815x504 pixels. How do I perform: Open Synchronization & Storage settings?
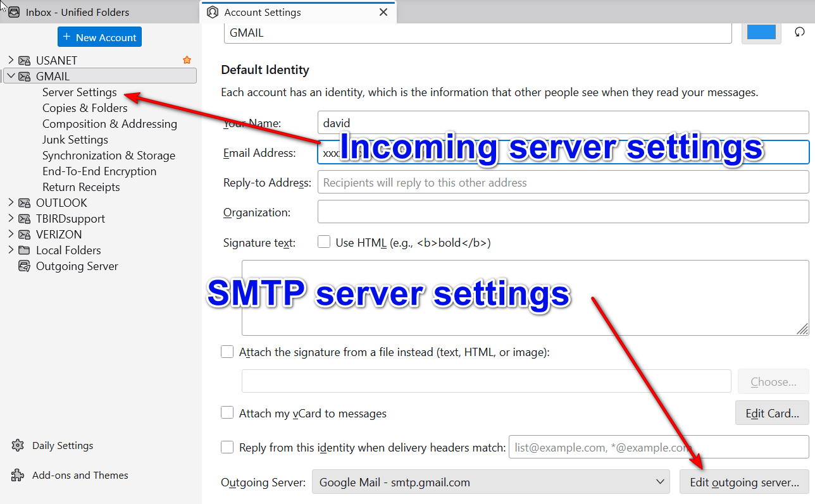click(x=109, y=156)
